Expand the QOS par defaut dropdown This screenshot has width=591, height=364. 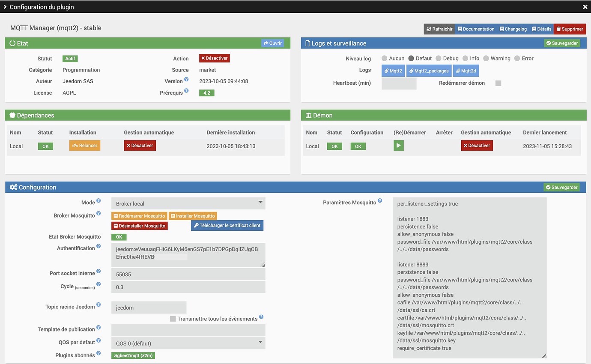point(188,343)
